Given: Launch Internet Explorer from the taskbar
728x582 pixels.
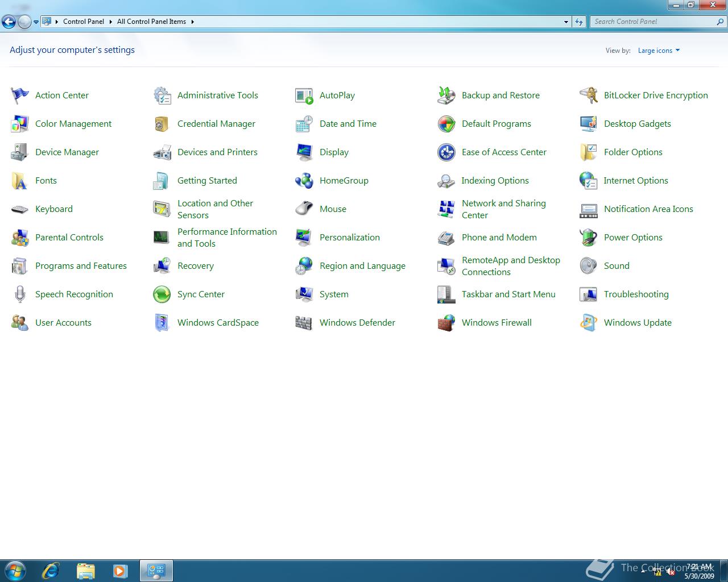Looking at the screenshot, I should pos(51,571).
